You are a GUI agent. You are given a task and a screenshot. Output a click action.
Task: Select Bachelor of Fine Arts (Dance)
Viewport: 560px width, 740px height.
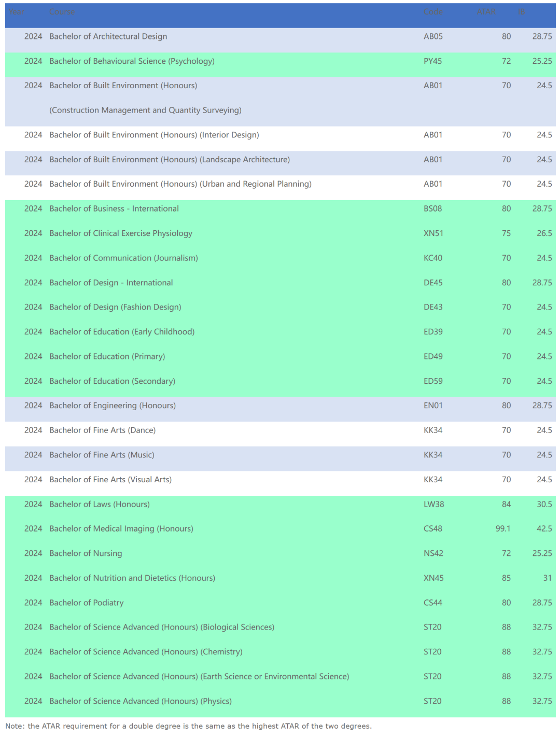(103, 430)
